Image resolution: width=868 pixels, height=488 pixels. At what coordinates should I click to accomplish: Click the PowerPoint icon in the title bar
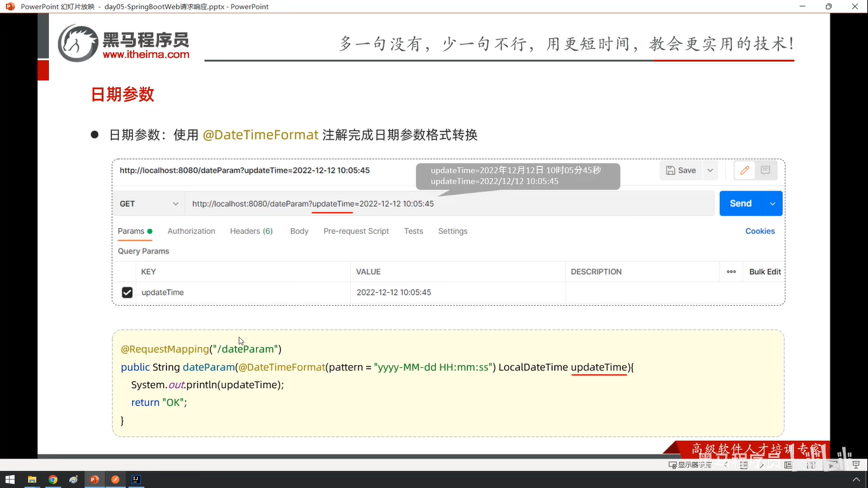pyautogui.click(x=10, y=6)
